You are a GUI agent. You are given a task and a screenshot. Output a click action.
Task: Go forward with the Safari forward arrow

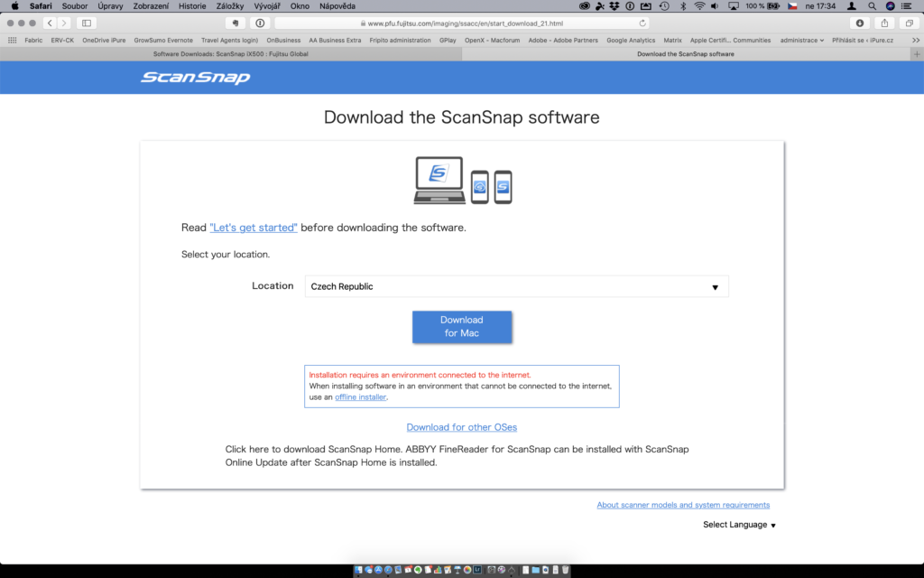tap(64, 23)
